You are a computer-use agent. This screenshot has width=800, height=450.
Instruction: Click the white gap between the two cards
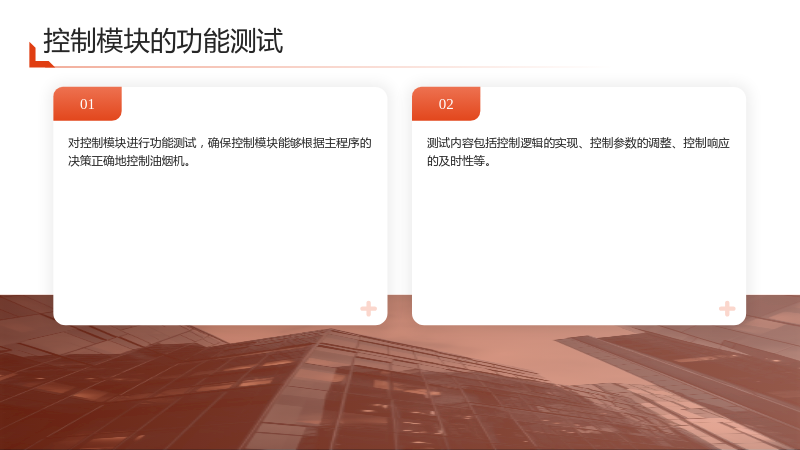pyautogui.click(x=399, y=204)
